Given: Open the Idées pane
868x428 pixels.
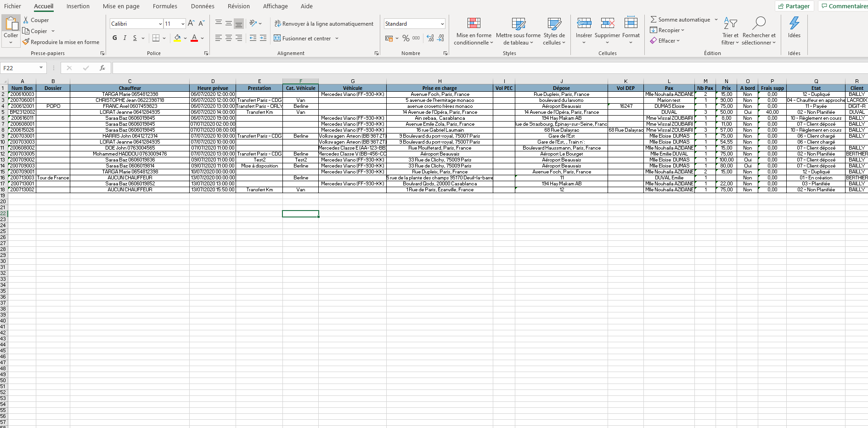Looking at the screenshot, I should (x=794, y=29).
